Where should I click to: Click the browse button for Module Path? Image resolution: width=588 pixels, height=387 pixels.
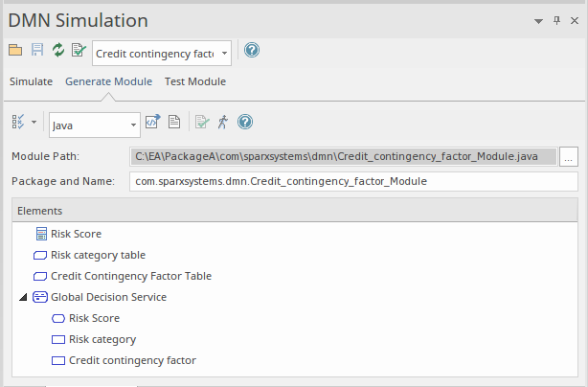click(569, 156)
